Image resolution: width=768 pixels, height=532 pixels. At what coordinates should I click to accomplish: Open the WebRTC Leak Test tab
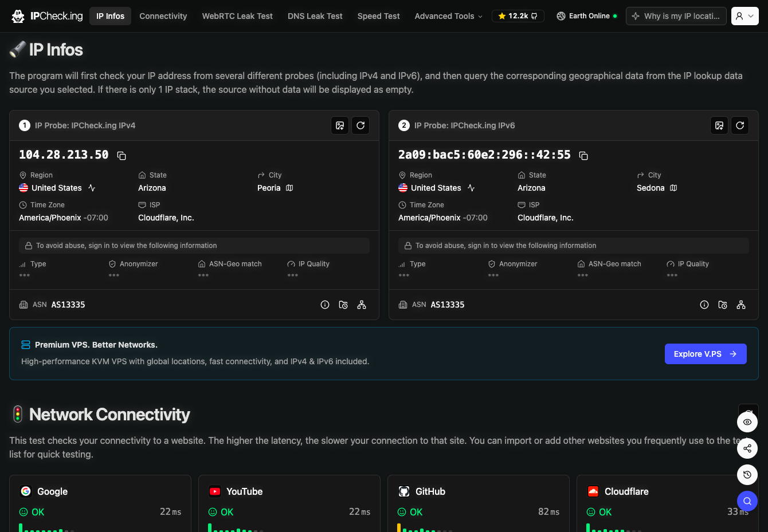tap(237, 16)
